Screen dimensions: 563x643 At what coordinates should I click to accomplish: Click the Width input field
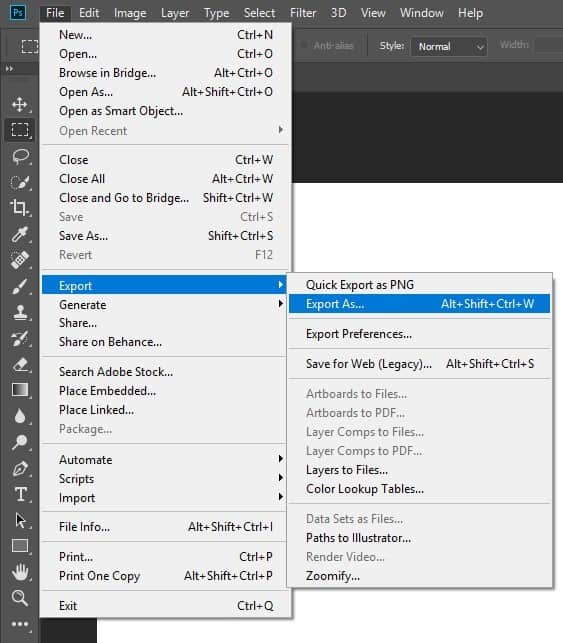point(549,45)
